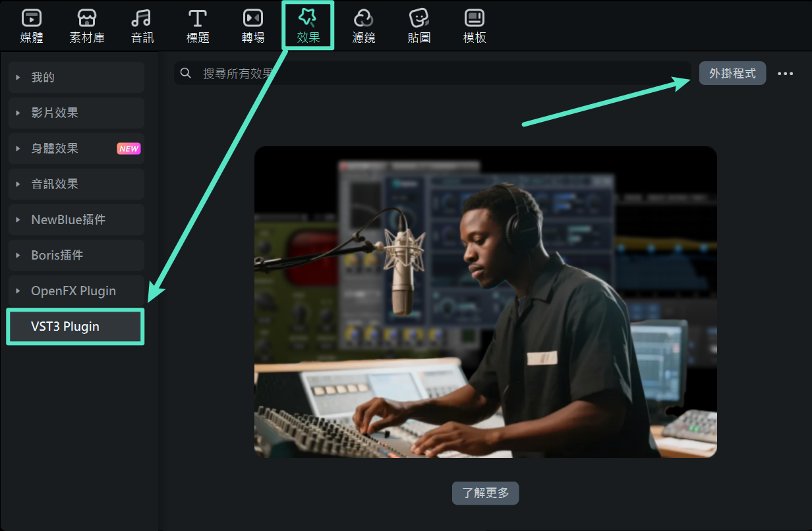Expand the 音訊效果 category
812x531 pixels.
[x=76, y=184]
